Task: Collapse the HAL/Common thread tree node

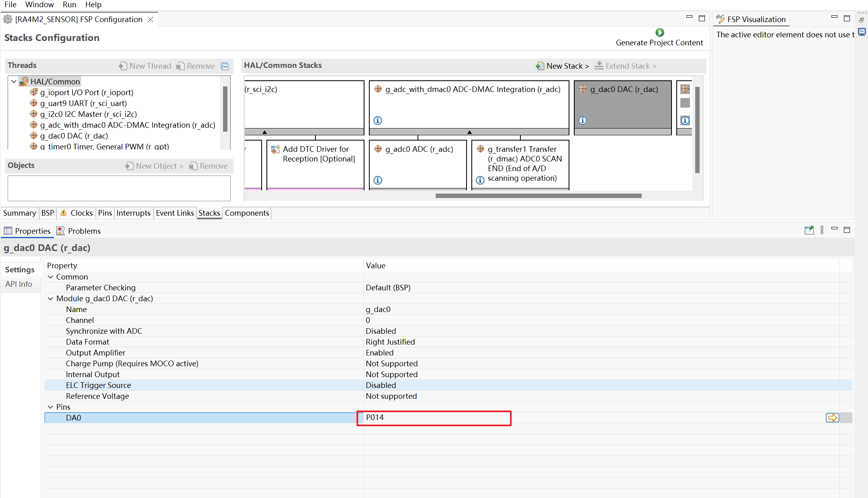Action: [x=14, y=82]
